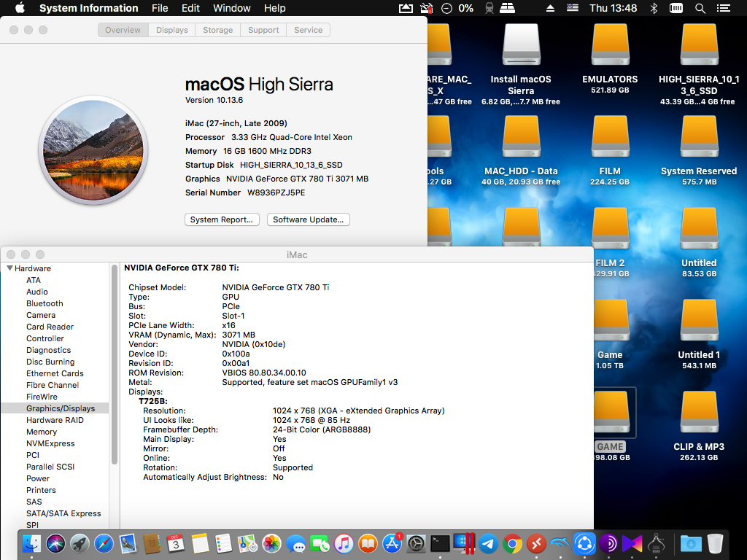Click the US flag input source
The width and height of the screenshot is (747, 560).
(x=572, y=8)
